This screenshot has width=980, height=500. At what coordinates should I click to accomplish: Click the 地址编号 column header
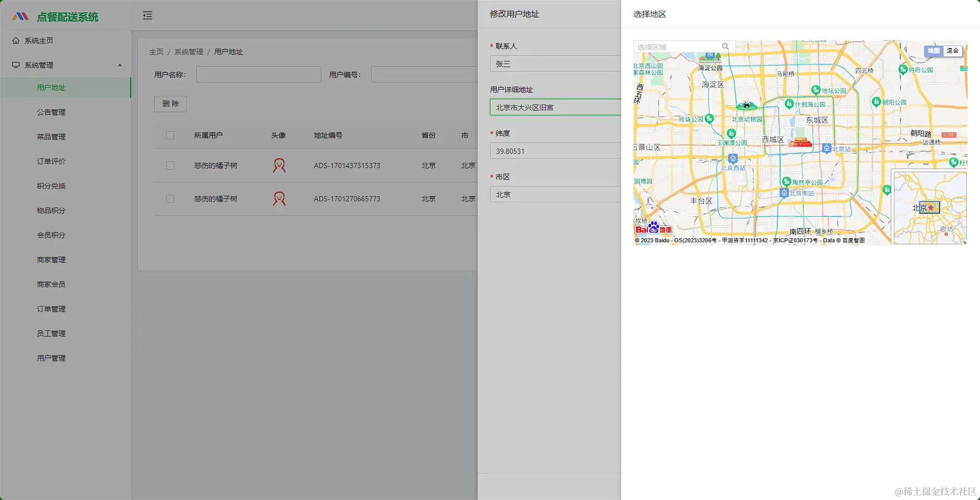tap(328, 135)
